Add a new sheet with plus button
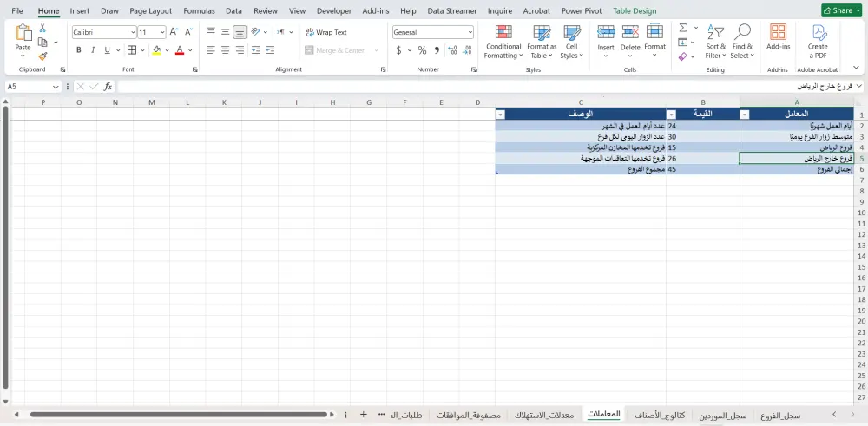The width and height of the screenshot is (868, 426). point(363,415)
